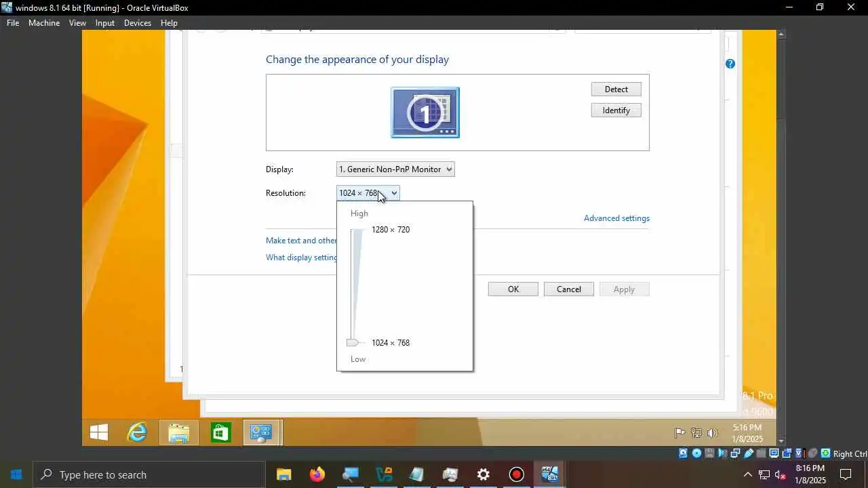Click the blue V processor icon in status bar
This screenshot has width=868, height=488.
(800, 453)
